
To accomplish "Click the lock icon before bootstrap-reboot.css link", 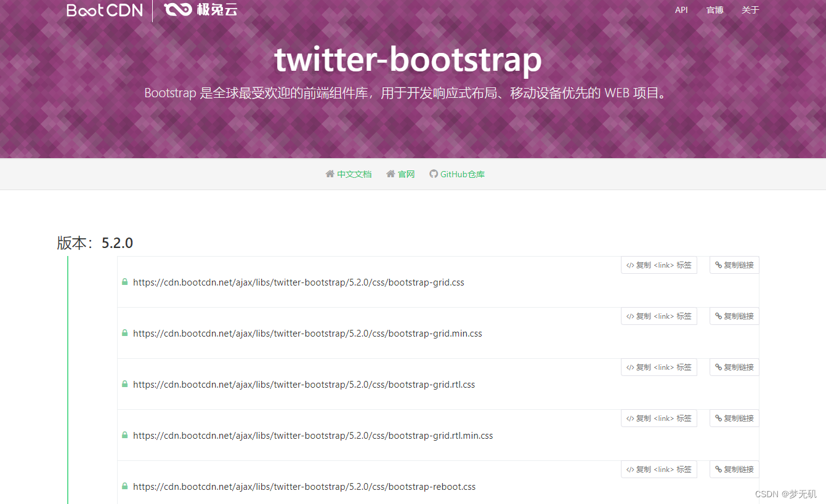I will [124, 486].
